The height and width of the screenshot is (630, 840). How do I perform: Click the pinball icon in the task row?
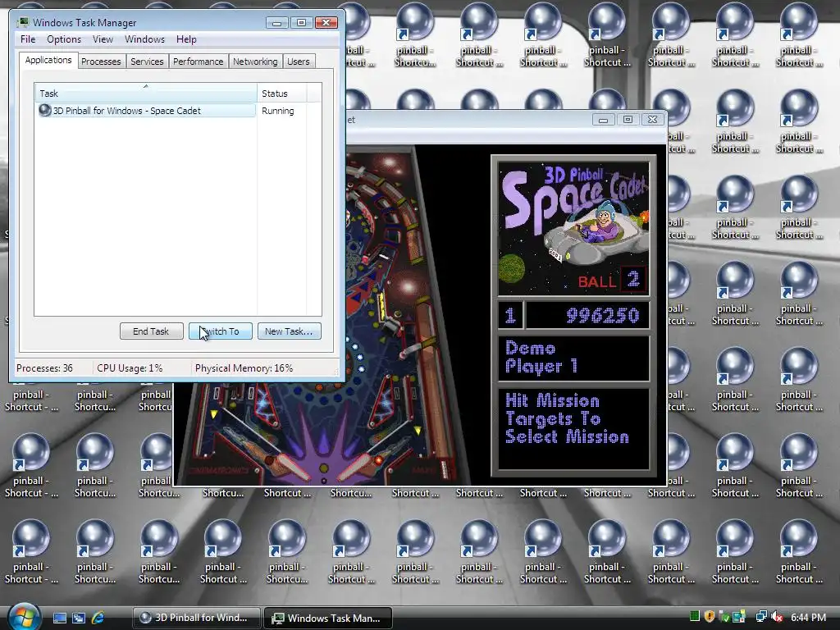[45, 111]
